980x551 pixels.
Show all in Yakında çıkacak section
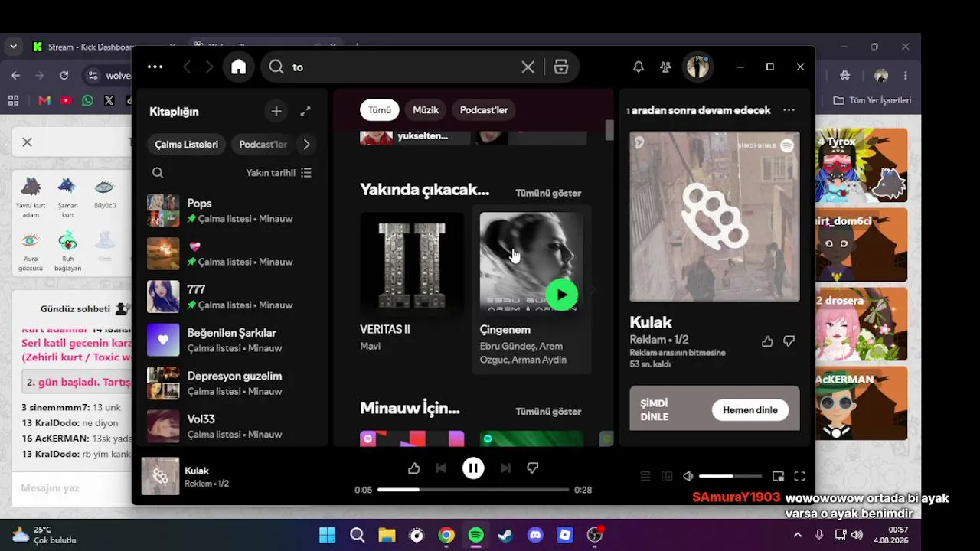tap(548, 193)
